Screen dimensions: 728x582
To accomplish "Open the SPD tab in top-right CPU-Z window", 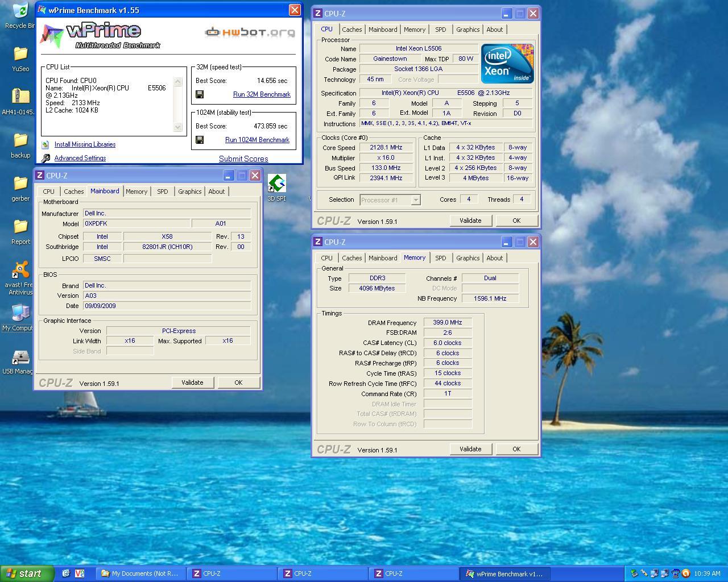I will pyautogui.click(x=441, y=30).
